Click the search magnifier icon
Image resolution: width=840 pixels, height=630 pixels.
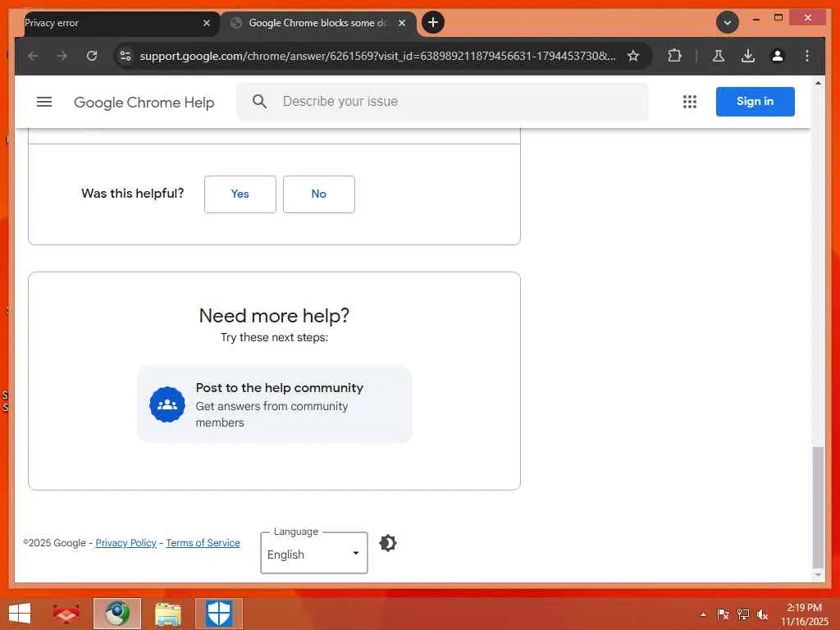pos(259,101)
